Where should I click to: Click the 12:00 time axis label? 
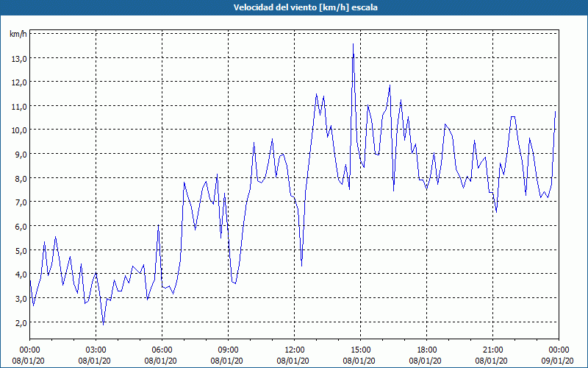(295, 350)
